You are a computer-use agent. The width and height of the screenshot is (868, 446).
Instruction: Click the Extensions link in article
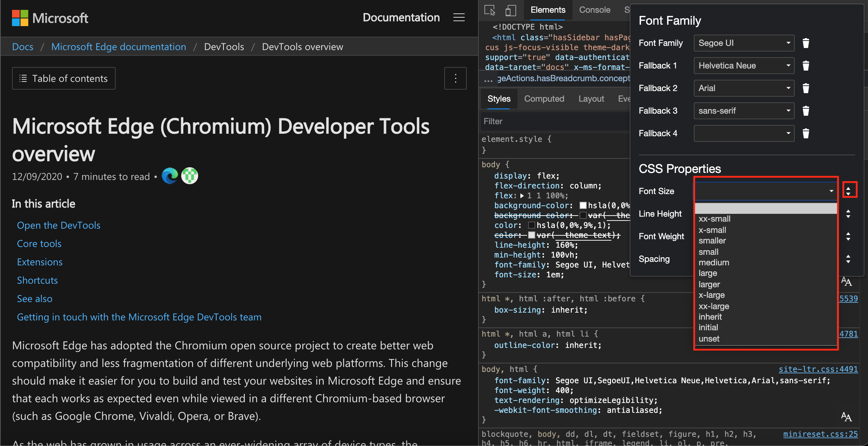click(x=40, y=262)
